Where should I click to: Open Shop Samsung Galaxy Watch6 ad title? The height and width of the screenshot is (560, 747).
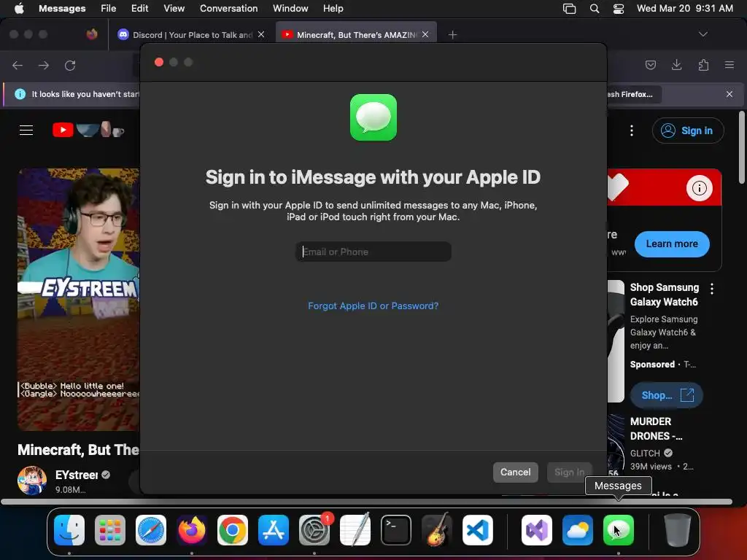(x=665, y=295)
